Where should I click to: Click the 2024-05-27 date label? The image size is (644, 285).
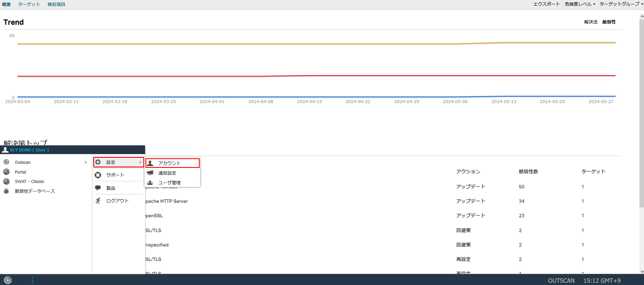(x=601, y=102)
